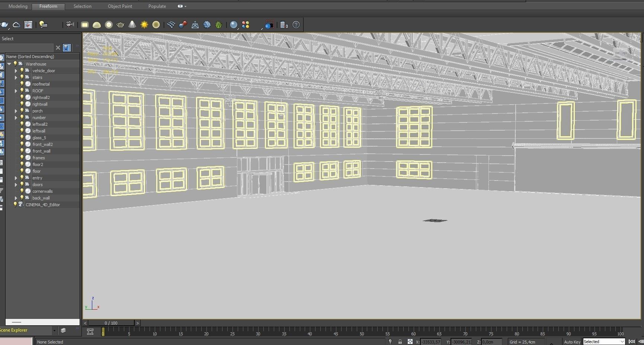Click the sun light icon
The width and height of the screenshot is (644, 345).
coord(144,25)
